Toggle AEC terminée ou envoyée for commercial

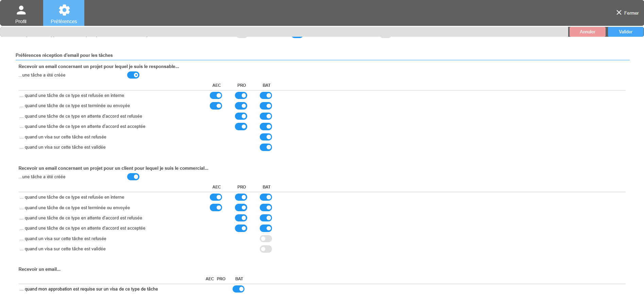tap(216, 207)
